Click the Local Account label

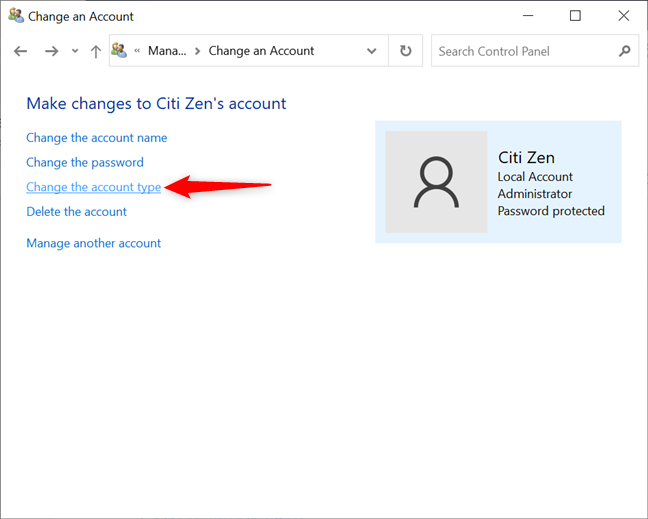535,177
